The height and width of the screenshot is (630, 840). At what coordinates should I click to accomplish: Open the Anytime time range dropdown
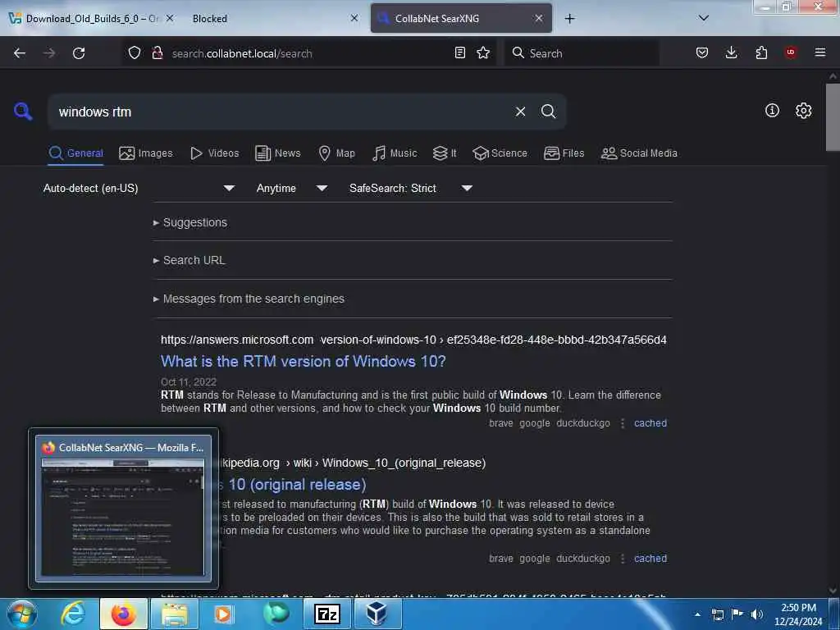(x=291, y=188)
